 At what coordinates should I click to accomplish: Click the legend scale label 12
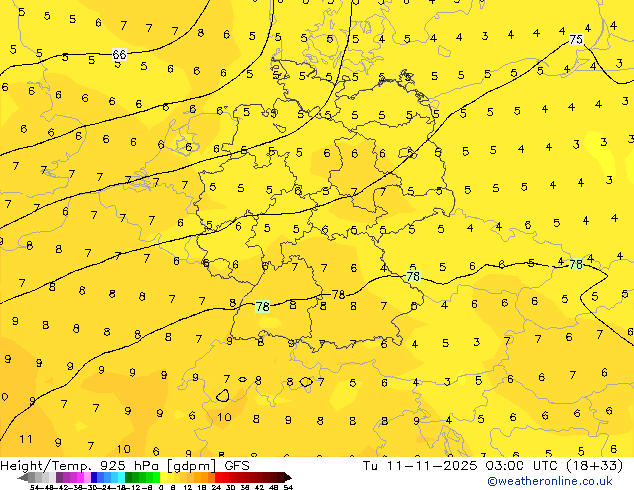click(x=188, y=487)
